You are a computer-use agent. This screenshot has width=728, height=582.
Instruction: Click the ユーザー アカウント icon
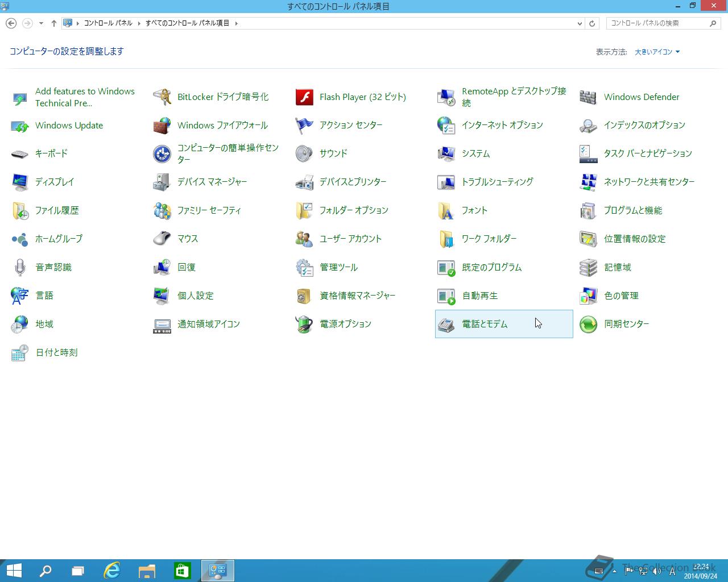pyautogui.click(x=304, y=239)
